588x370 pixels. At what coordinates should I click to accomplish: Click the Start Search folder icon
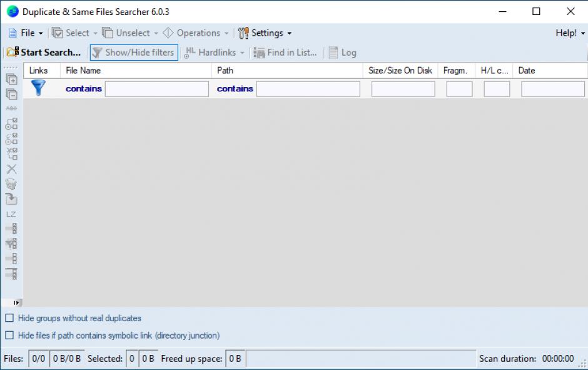13,52
